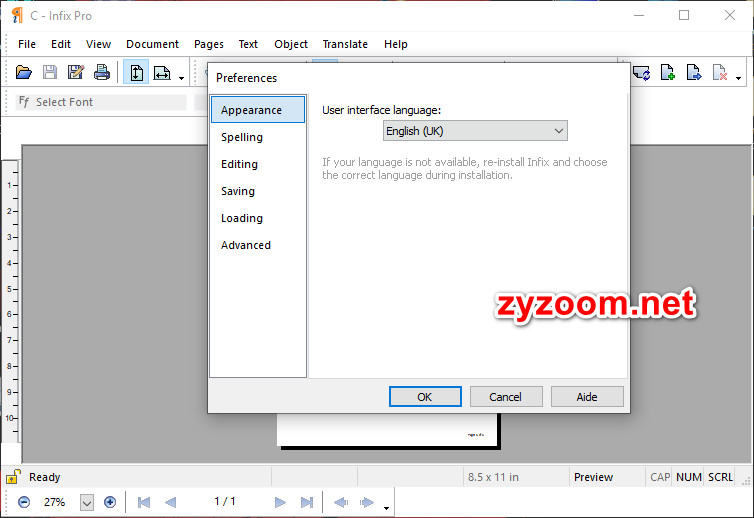Click the Print icon in toolbar
Image resolution: width=754 pixels, height=518 pixels.
click(x=101, y=73)
